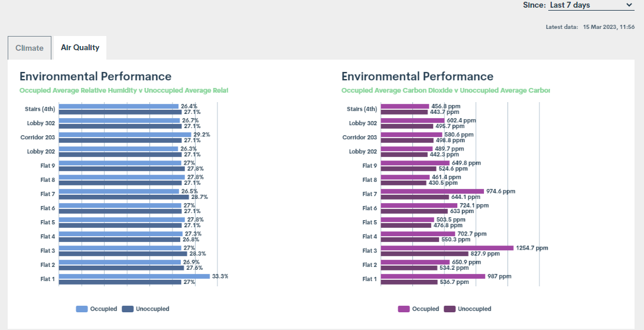Click Flat 8 unoccupied CO2 bar 430.5 ppm

pos(404,183)
